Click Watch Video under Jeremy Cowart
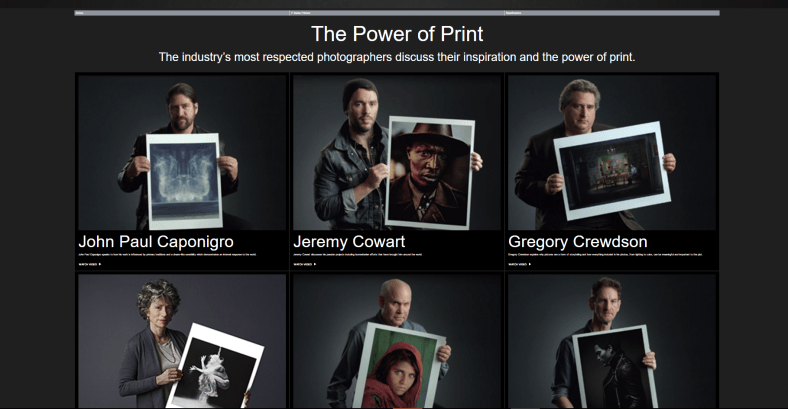 click(305, 264)
